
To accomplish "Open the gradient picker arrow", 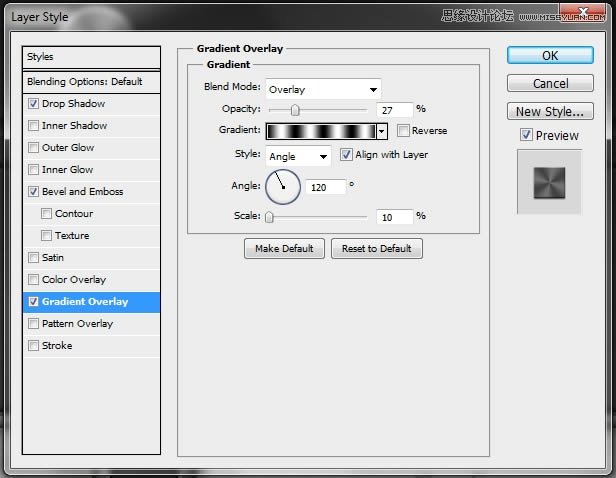I will point(382,131).
